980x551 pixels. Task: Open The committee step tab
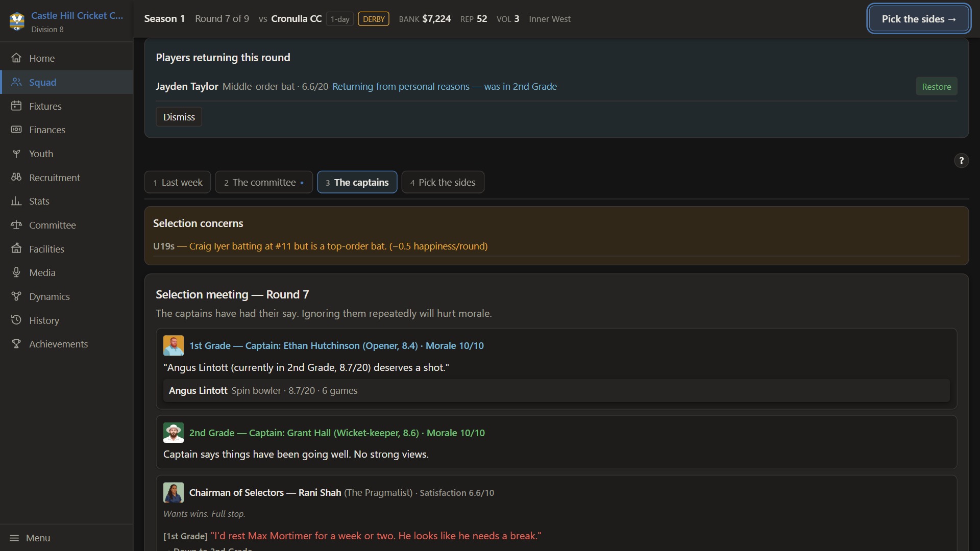pyautogui.click(x=264, y=182)
